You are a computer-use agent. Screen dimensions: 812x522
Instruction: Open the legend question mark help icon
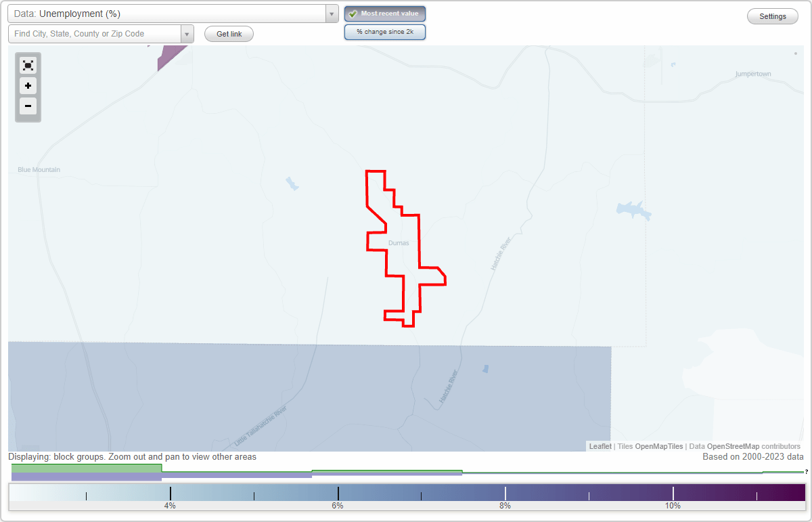click(805, 472)
